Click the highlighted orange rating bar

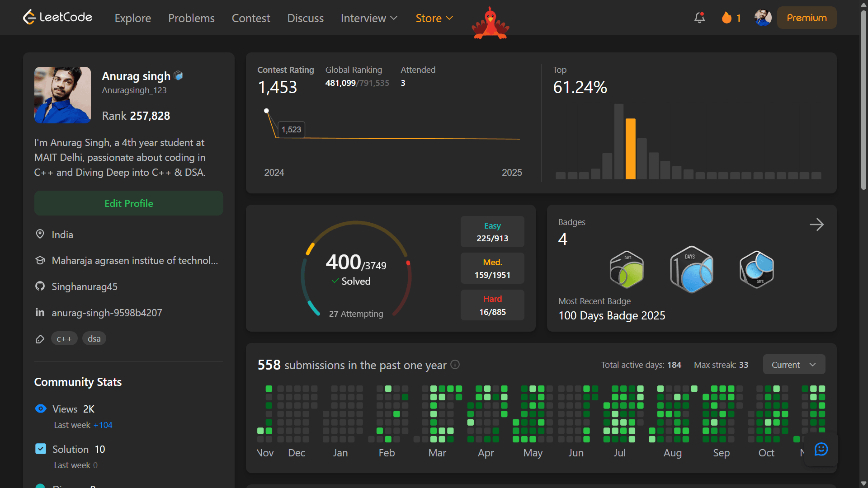click(x=630, y=149)
